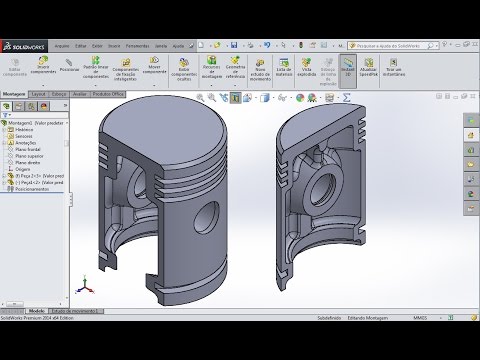Open Inserir menu
This screenshot has height=360, width=480.
pos(114,46)
